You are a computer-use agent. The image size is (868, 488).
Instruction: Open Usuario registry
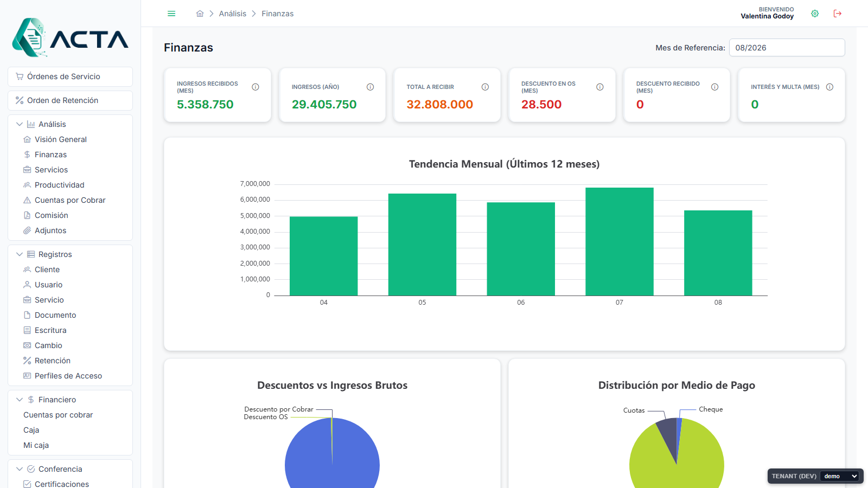click(x=48, y=285)
